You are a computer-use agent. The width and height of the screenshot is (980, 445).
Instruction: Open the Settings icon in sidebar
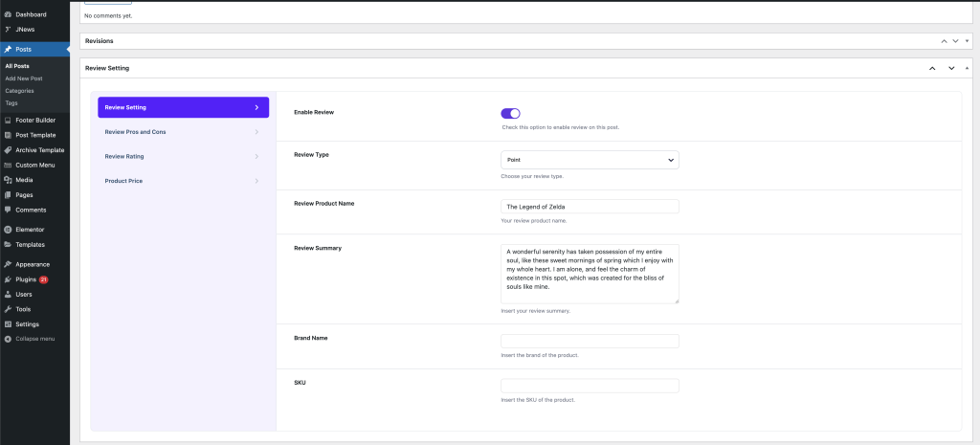[x=8, y=324]
